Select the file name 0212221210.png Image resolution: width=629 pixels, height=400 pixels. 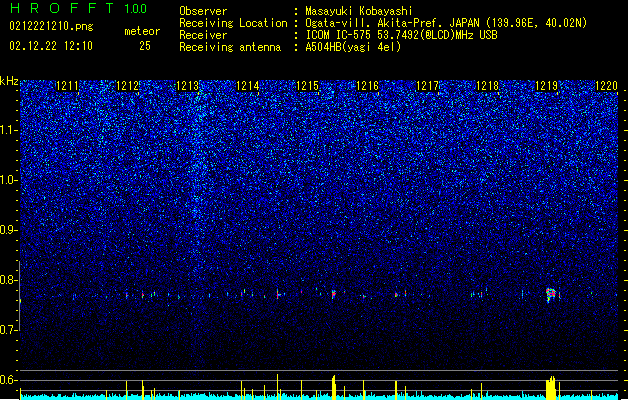point(51,26)
